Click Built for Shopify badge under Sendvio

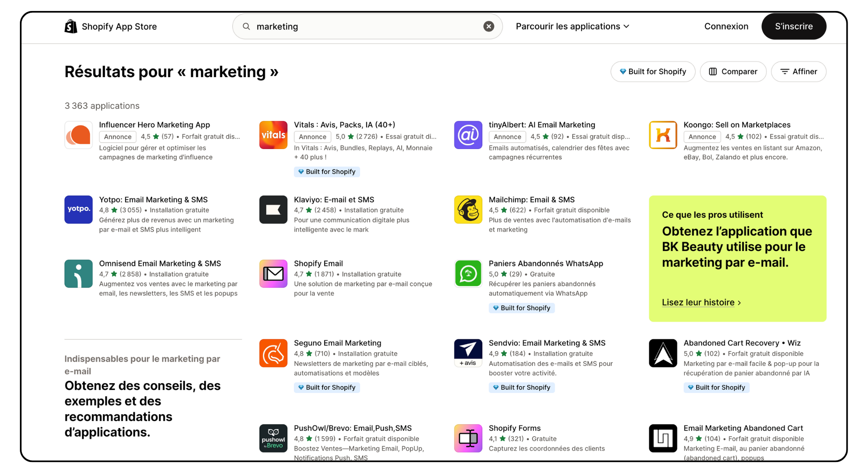tap(521, 387)
